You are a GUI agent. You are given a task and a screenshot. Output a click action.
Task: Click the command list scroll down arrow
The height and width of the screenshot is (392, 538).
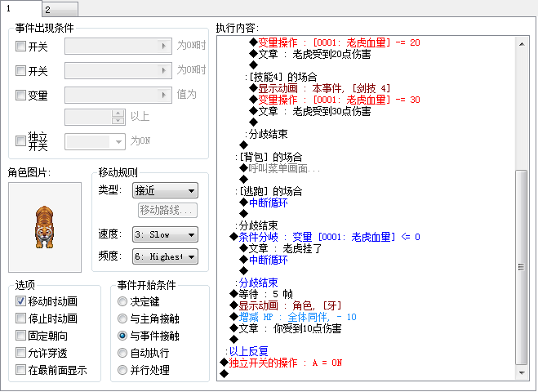pyautogui.click(x=522, y=372)
